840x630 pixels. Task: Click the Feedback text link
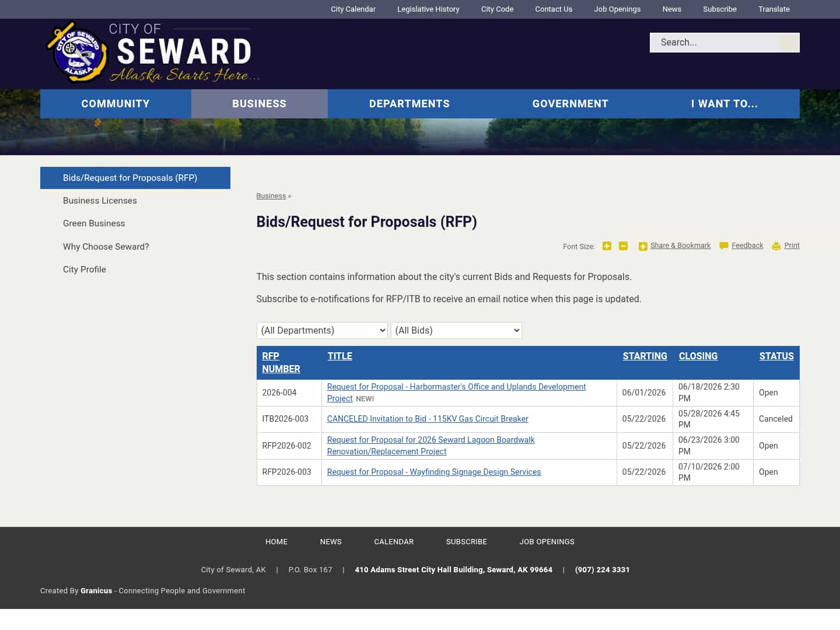pyautogui.click(x=747, y=246)
